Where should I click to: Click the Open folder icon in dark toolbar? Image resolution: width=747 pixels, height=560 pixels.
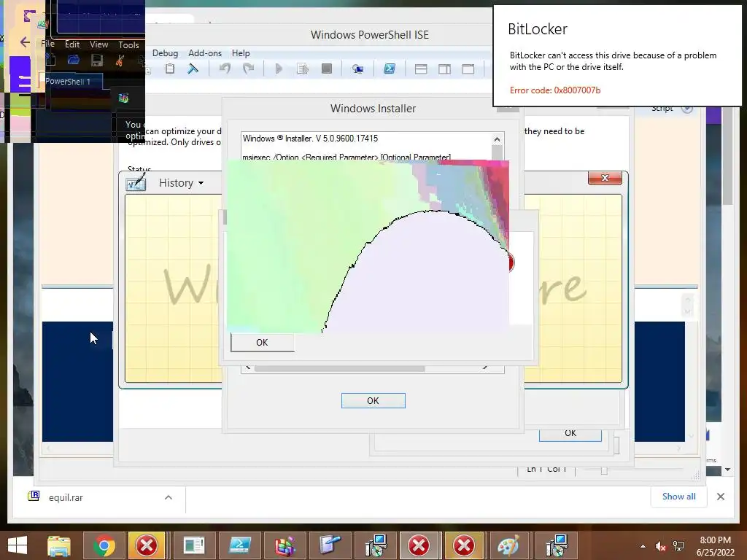pos(74,60)
